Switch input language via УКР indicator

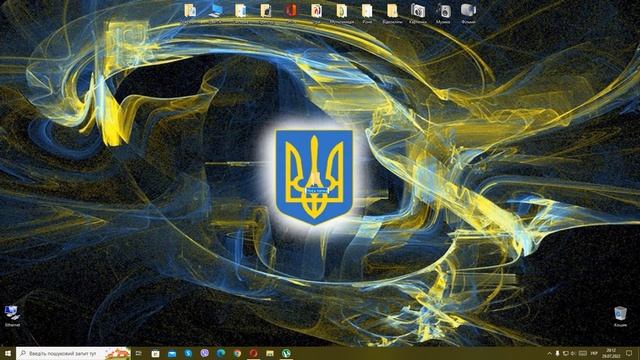[x=594, y=353]
